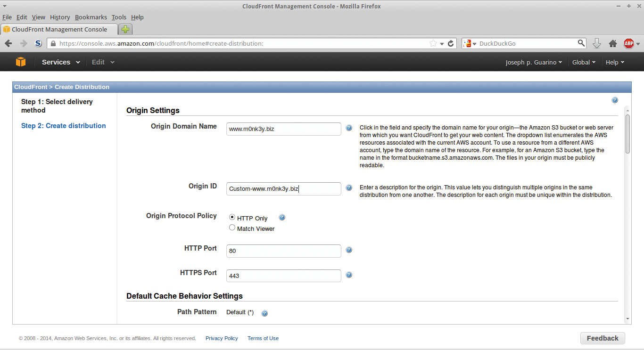
Task: Open URL bar history dropdown arrow
Action: pos(442,44)
